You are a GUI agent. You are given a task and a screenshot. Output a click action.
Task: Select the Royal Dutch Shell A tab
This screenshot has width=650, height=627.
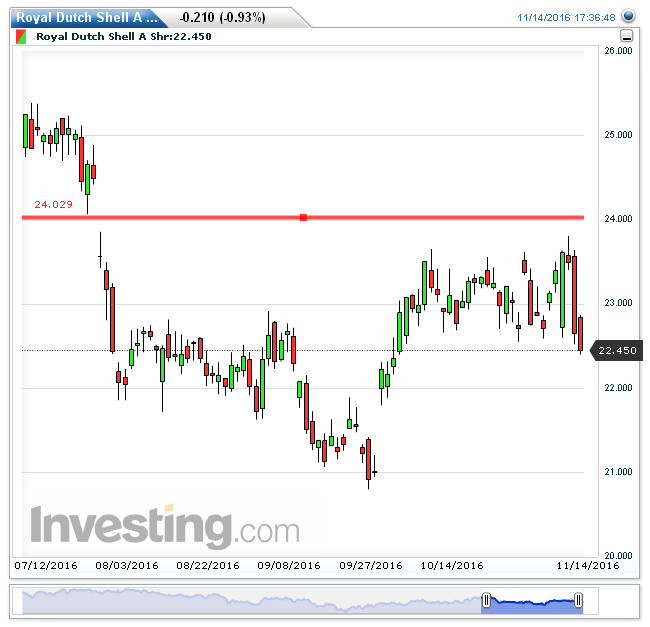[87, 17]
